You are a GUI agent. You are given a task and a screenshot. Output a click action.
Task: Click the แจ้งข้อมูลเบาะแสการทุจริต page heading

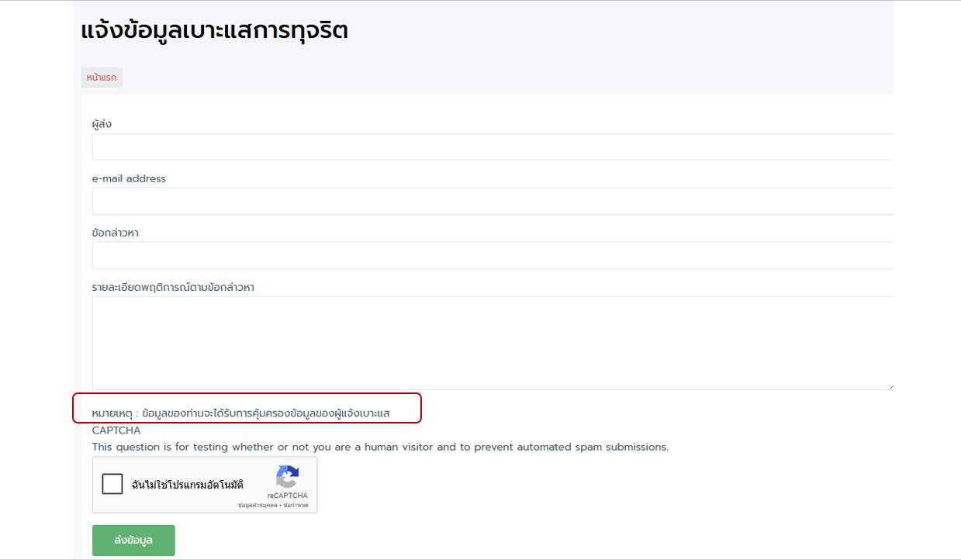pyautogui.click(x=214, y=31)
